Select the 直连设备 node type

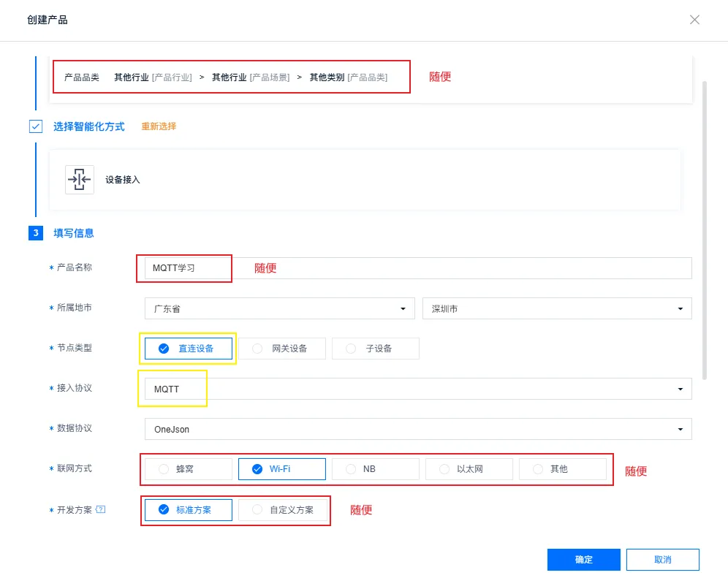(189, 349)
